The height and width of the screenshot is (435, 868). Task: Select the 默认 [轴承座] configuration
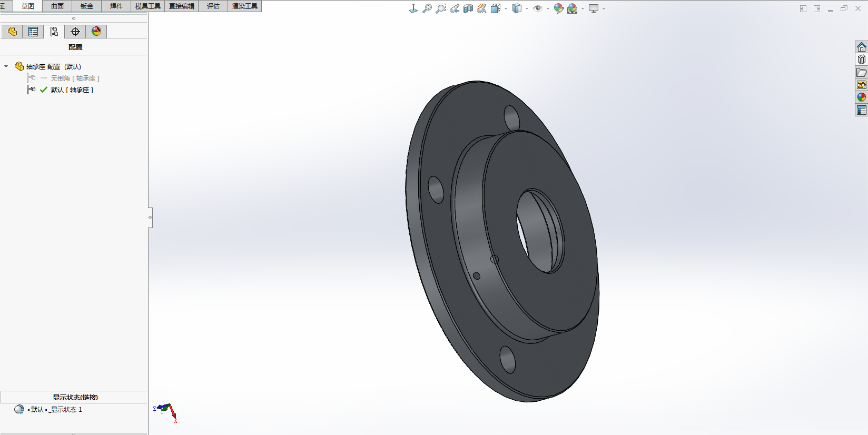(72, 90)
